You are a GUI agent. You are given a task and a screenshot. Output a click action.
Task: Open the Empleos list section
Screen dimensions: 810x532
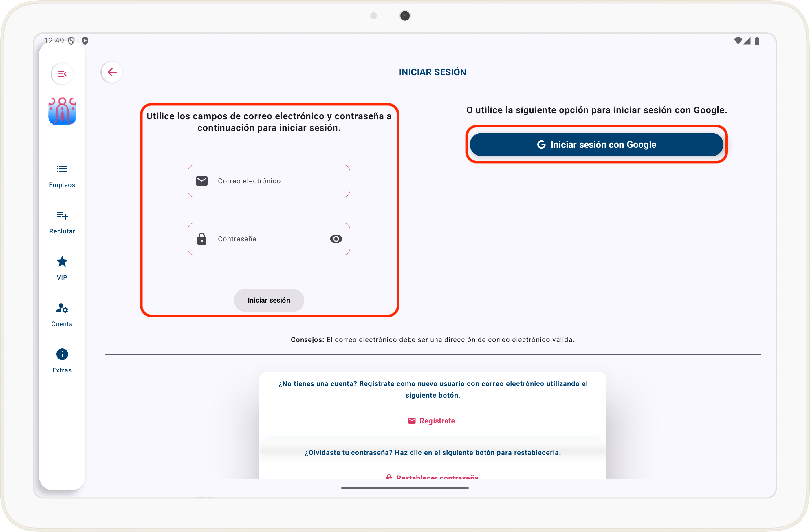click(x=62, y=175)
